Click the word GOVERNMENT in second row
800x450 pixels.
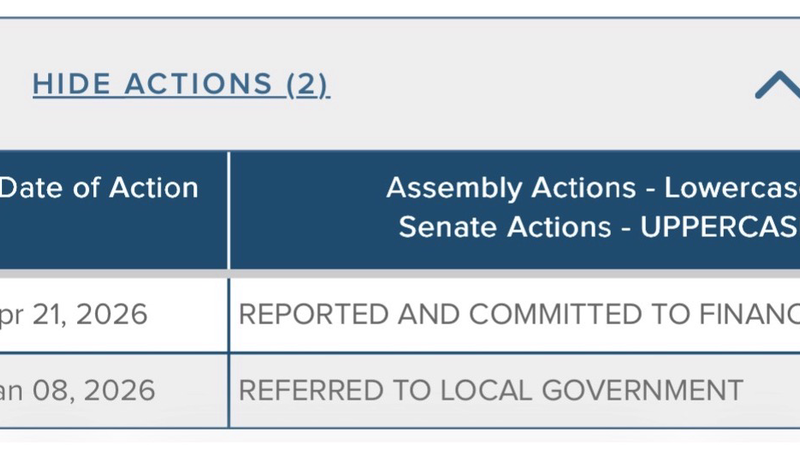[650, 389]
